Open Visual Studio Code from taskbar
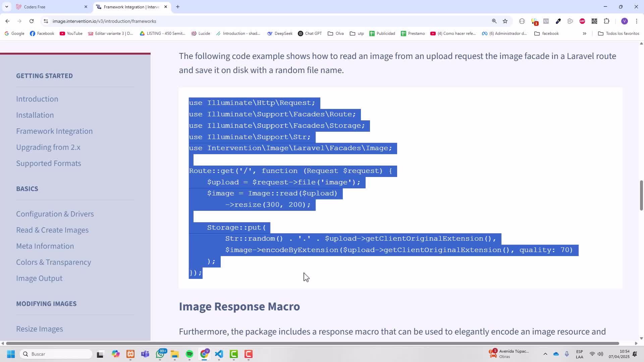 [x=219, y=354]
